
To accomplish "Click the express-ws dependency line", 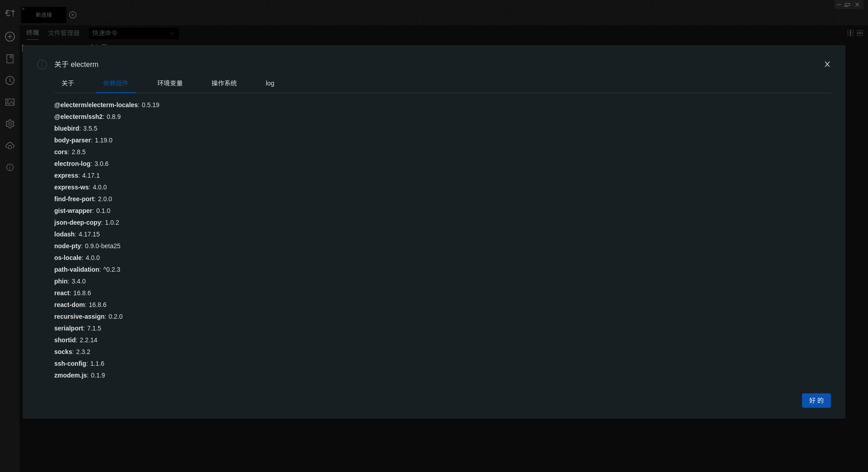I will pyautogui.click(x=80, y=187).
